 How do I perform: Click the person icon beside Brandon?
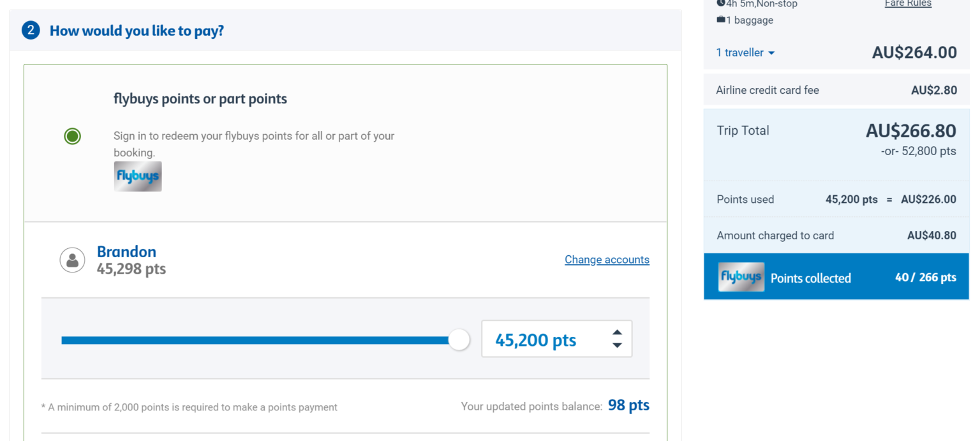72,259
